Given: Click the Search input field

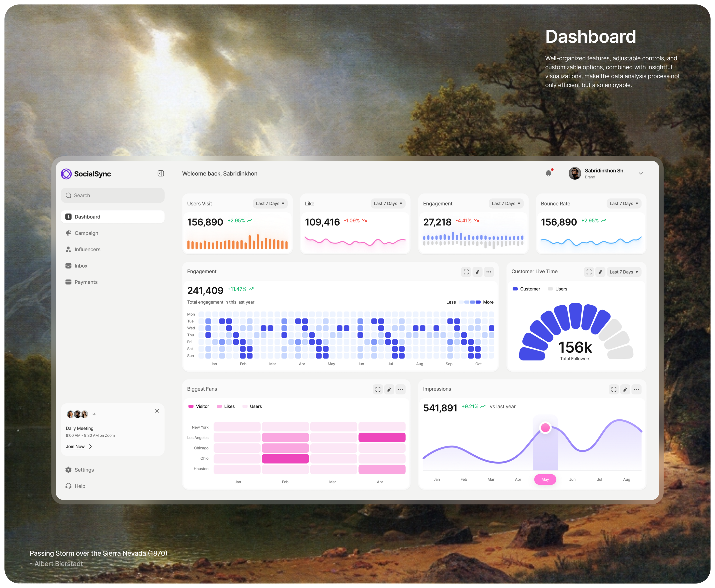Looking at the screenshot, I should 113,195.
